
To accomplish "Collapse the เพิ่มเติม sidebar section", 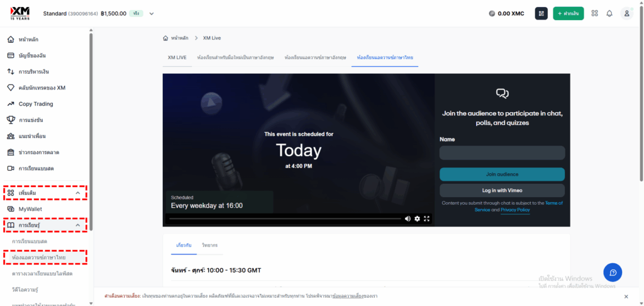I will click(77, 193).
